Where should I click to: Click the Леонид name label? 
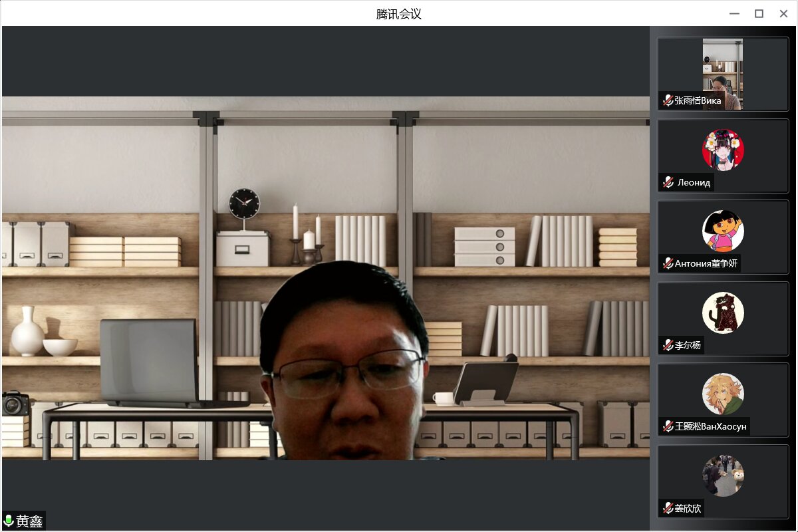point(694,183)
